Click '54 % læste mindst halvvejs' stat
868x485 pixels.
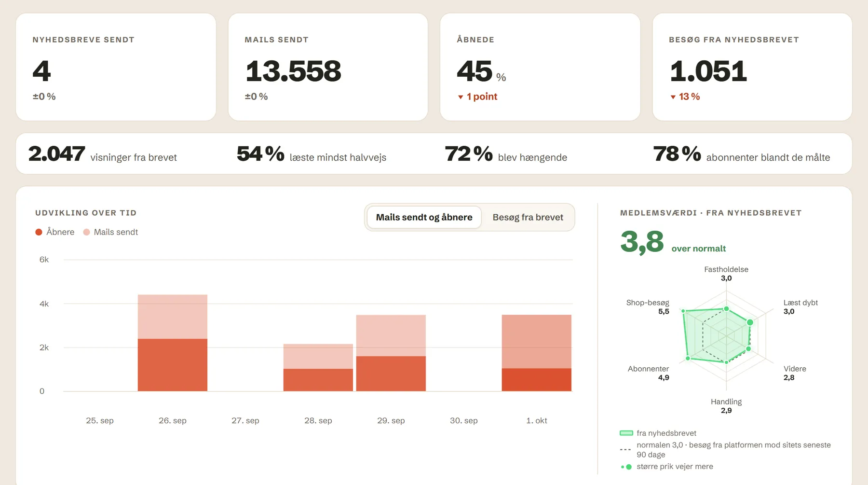click(312, 154)
